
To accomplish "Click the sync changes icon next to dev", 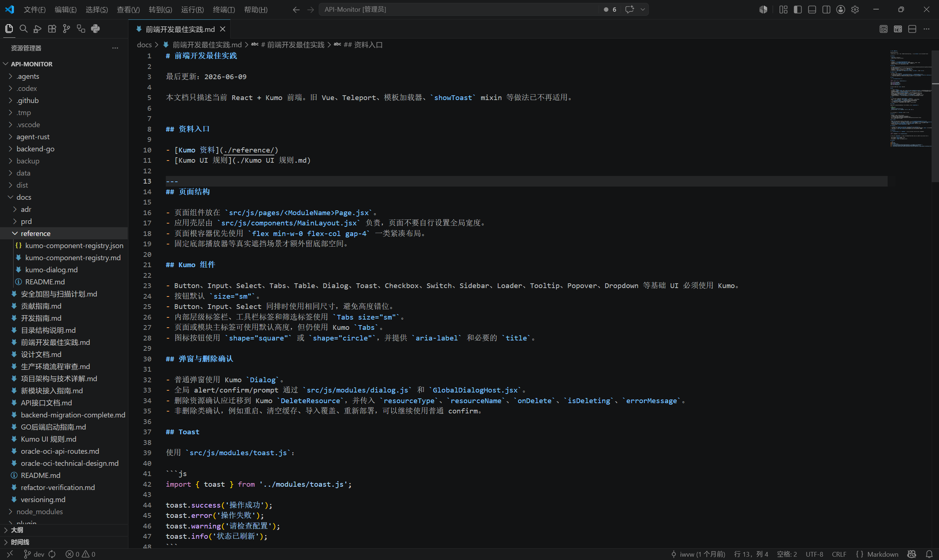I will (x=52, y=554).
